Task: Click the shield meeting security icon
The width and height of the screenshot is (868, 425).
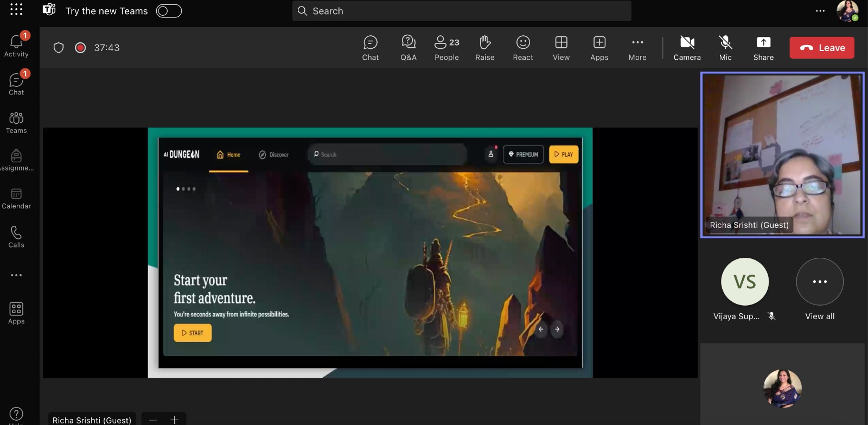Action: (59, 48)
